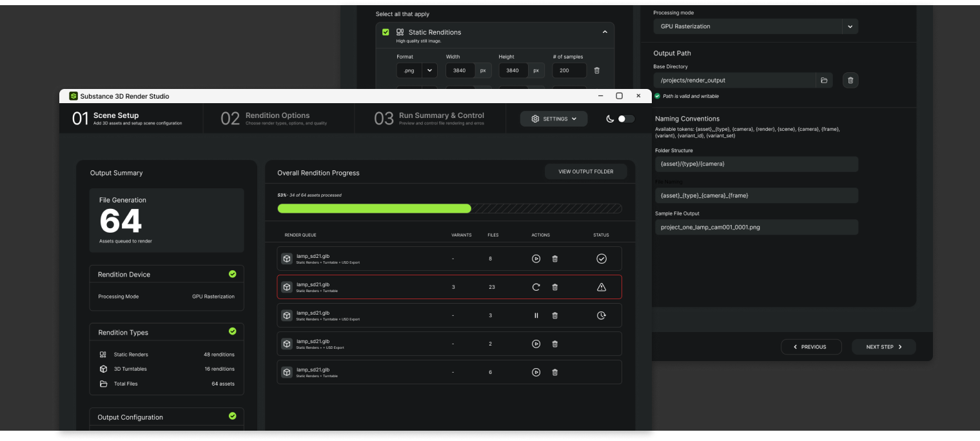Delete the errored queue row item

pyautogui.click(x=554, y=287)
